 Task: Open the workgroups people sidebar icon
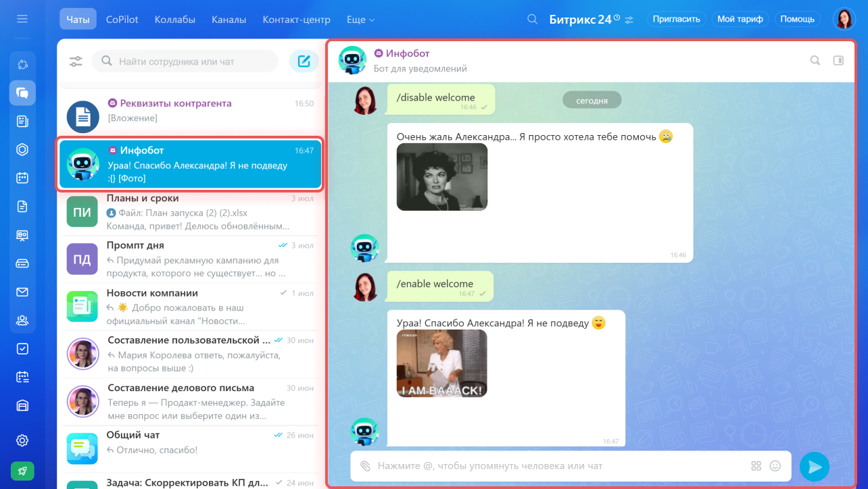pyautogui.click(x=22, y=320)
